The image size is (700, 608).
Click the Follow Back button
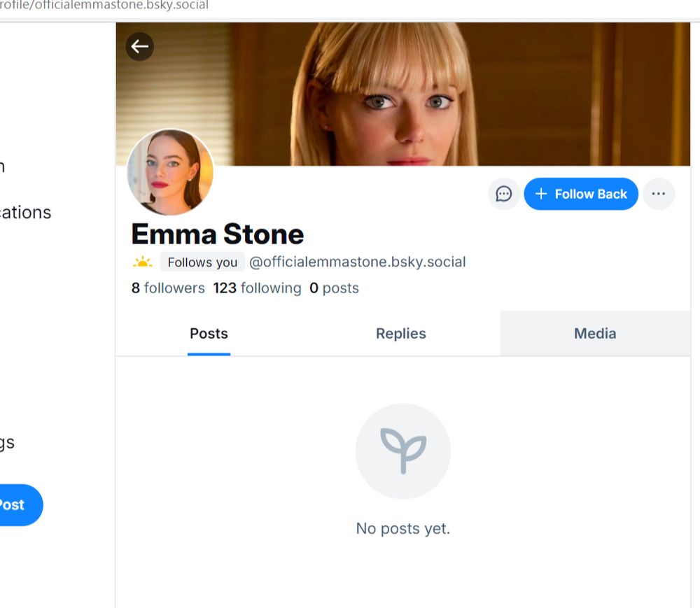click(x=581, y=194)
